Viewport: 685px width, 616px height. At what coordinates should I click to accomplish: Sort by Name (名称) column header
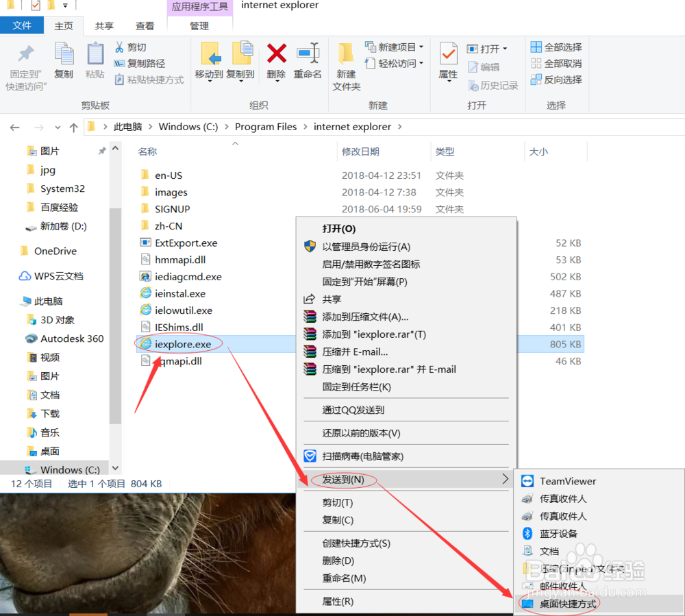(147, 151)
